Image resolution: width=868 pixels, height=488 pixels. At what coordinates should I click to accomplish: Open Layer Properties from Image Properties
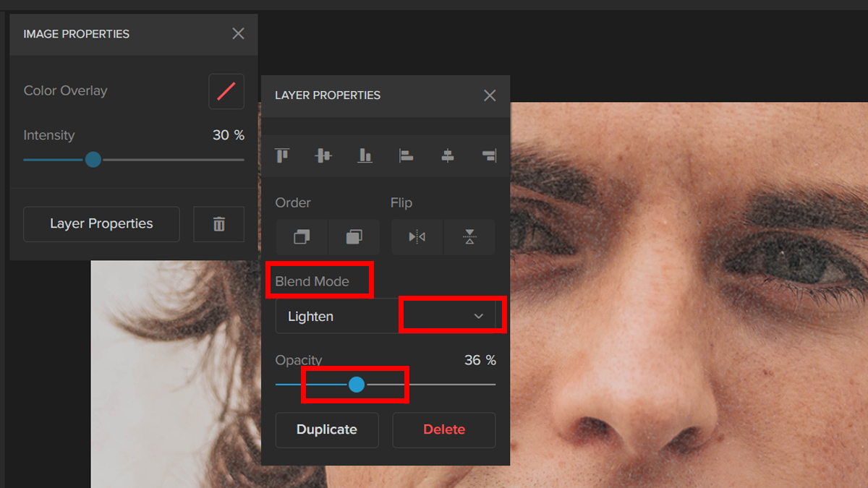coord(101,224)
